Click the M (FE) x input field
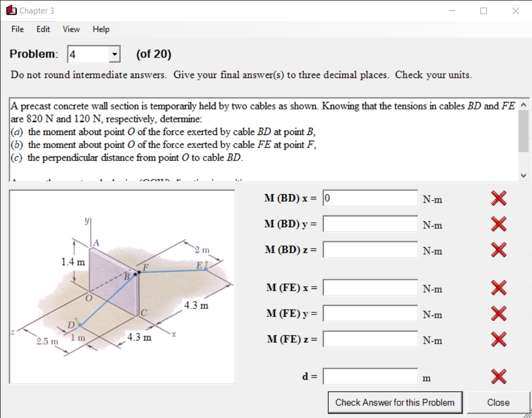 point(370,288)
